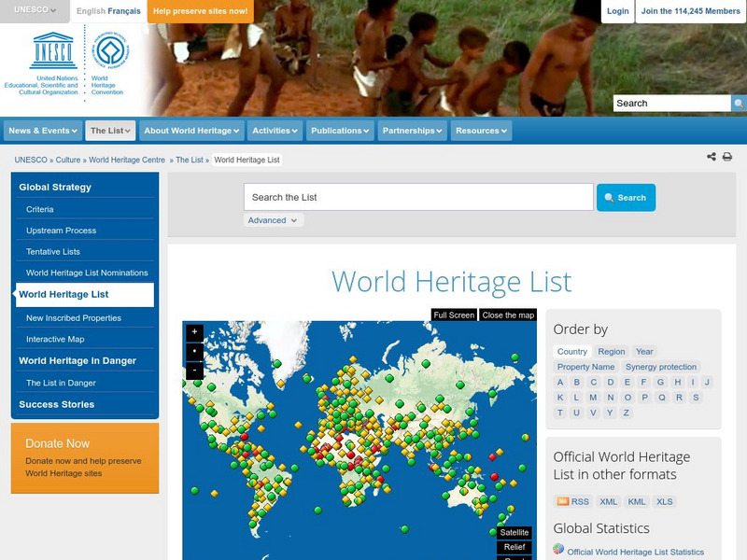Click the Login button
This screenshot has width=747, height=560.
[618, 11]
